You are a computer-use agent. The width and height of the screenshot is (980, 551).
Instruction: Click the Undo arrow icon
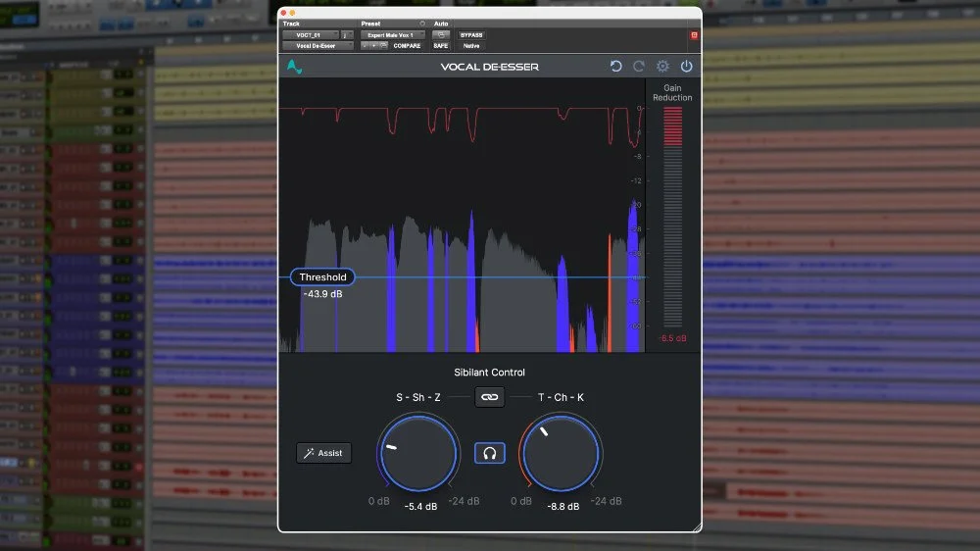coord(615,67)
